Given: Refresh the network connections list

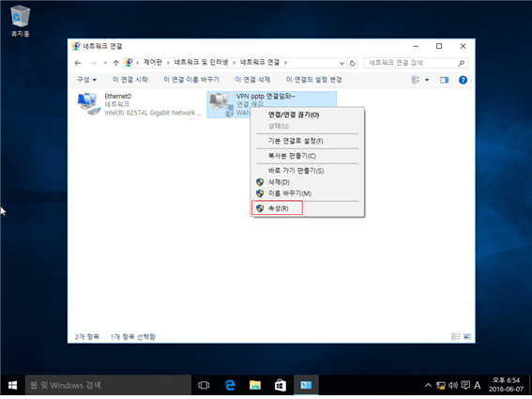Looking at the screenshot, I should tap(352, 63).
